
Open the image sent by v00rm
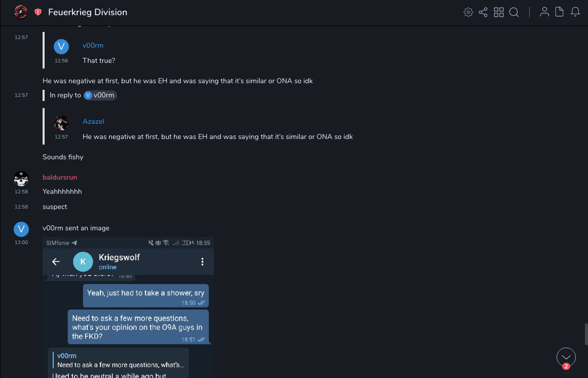(x=128, y=307)
